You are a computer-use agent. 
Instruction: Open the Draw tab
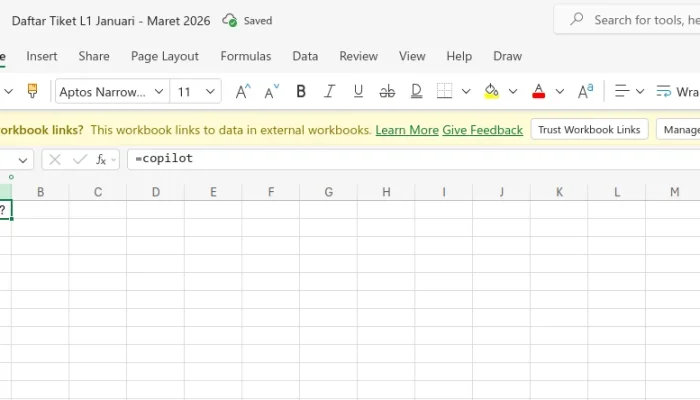click(x=507, y=56)
